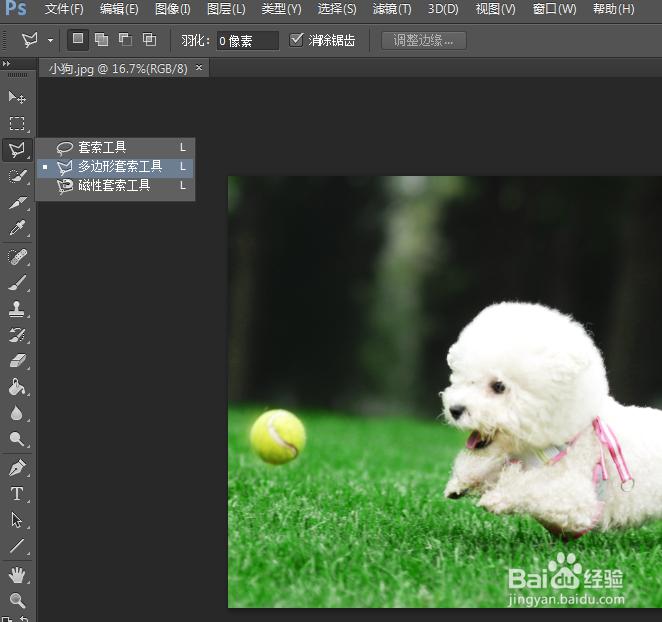Choose Intersect with Selection mode
The height and width of the screenshot is (622, 662).
click(x=149, y=40)
